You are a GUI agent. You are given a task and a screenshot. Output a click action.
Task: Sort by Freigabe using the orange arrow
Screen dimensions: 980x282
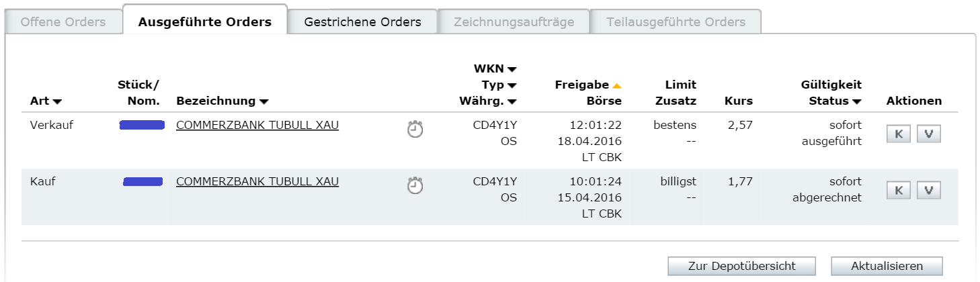coord(617,85)
